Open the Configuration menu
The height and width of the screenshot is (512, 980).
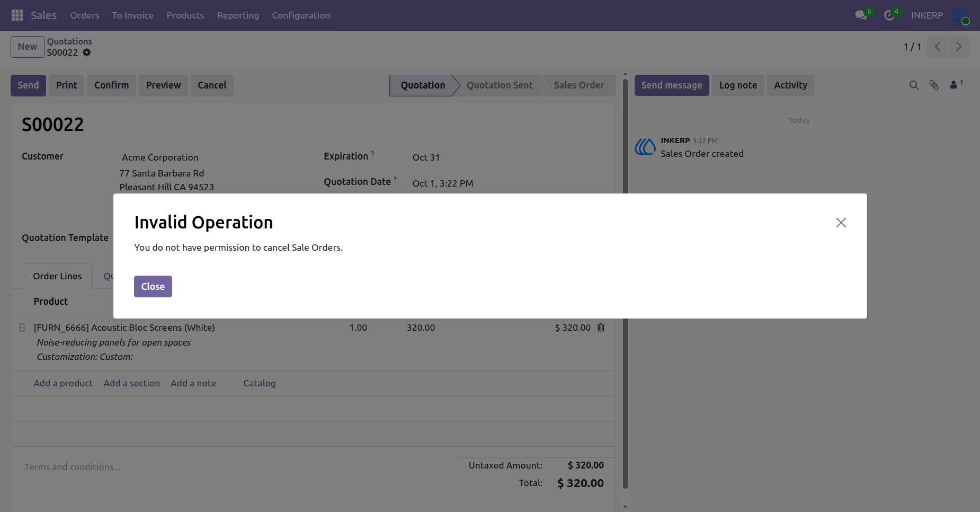[x=301, y=15]
